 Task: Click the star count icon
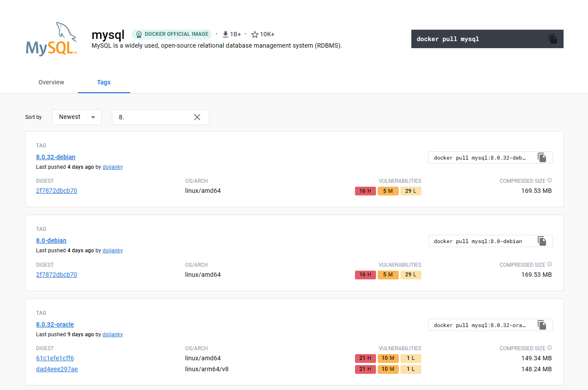(x=255, y=35)
